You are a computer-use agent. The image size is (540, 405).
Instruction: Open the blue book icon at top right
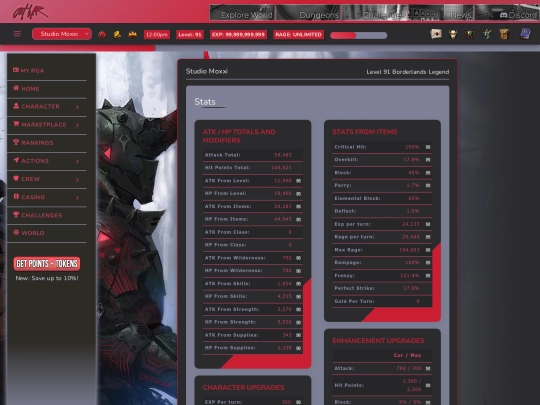(x=525, y=34)
